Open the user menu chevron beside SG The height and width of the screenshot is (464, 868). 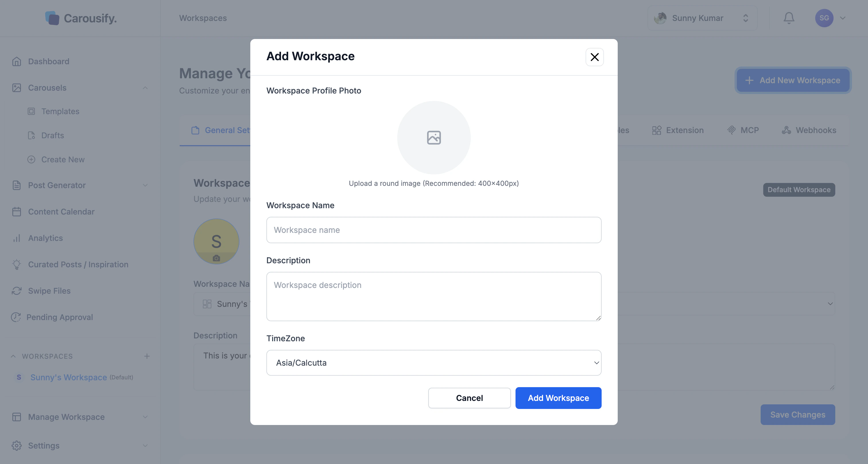pos(843,18)
